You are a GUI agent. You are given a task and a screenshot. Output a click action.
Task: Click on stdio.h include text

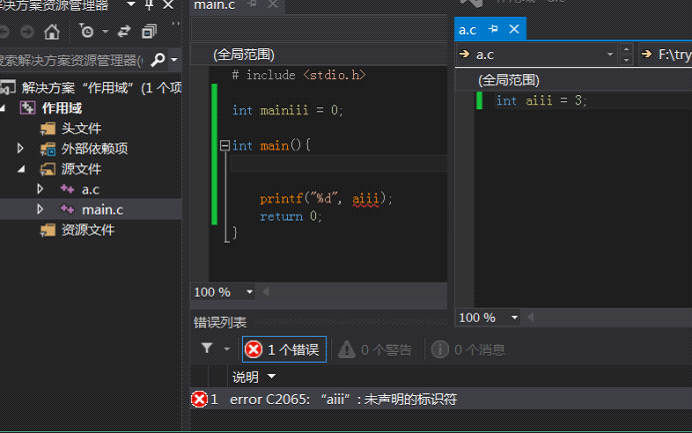[335, 75]
